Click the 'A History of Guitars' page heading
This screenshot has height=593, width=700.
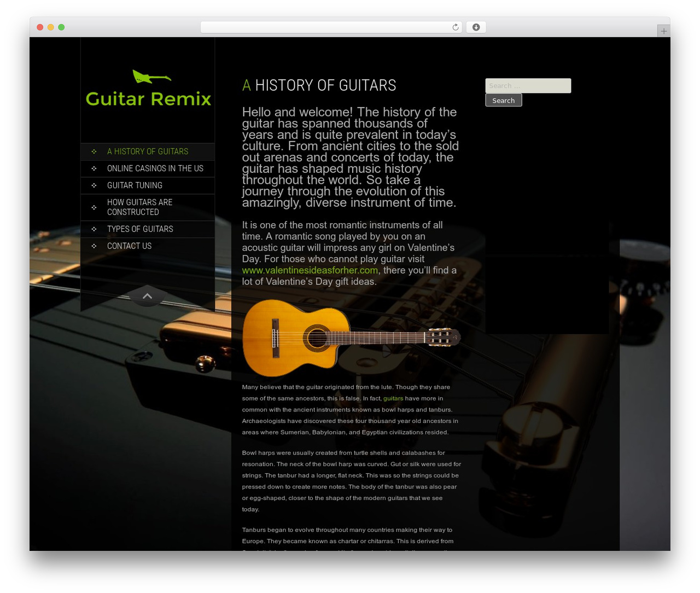click(x=319, y=85)
